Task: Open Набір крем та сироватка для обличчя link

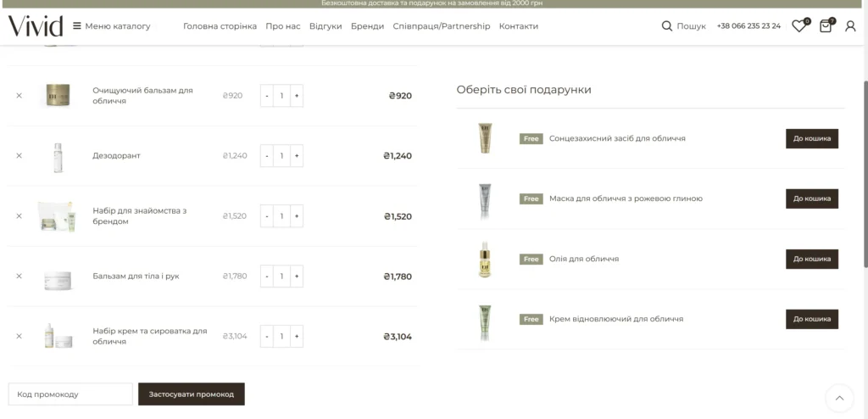Action: pos(149,337)
